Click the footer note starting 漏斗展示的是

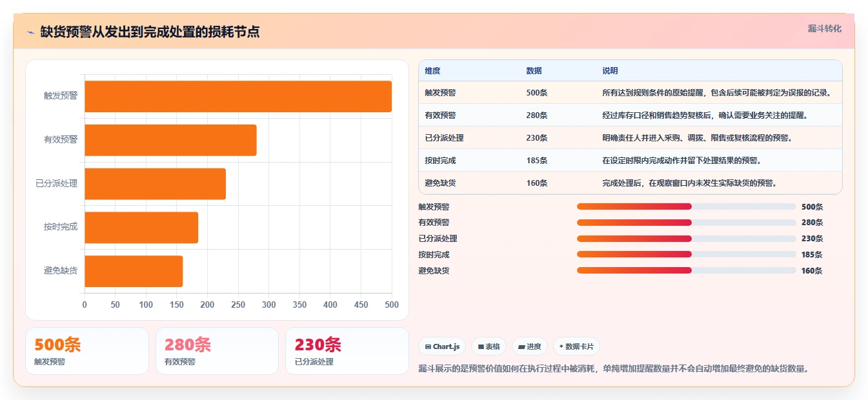tap(614, 369)
